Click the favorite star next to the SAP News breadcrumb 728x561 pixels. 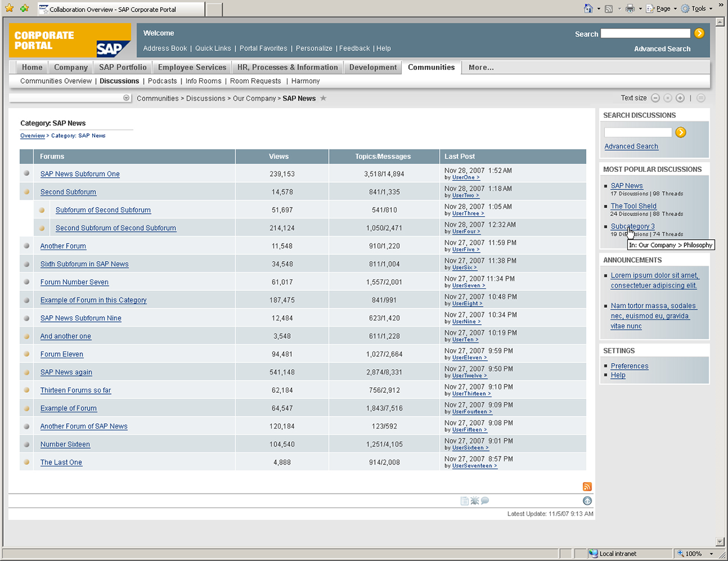(x=323, y=98)
